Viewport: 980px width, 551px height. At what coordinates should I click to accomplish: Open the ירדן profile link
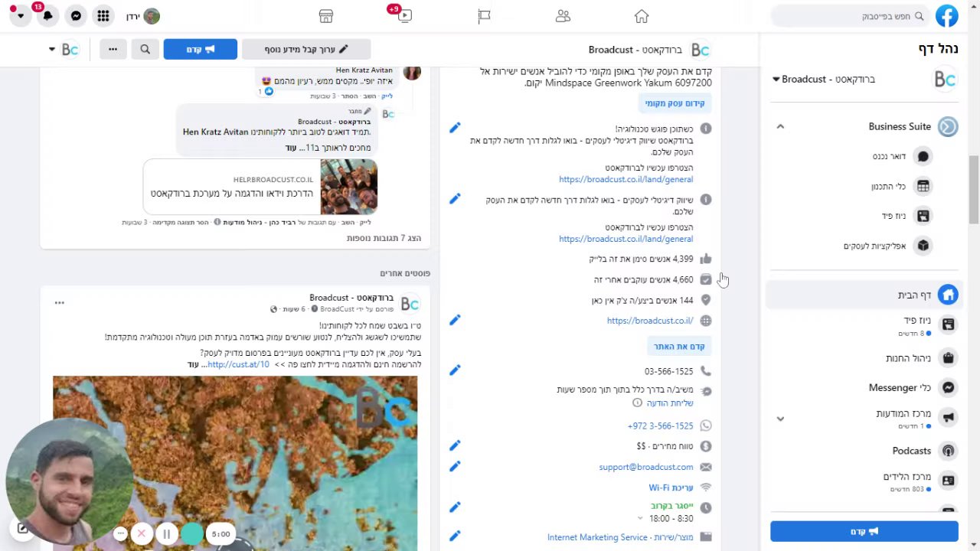pos(143,16)
